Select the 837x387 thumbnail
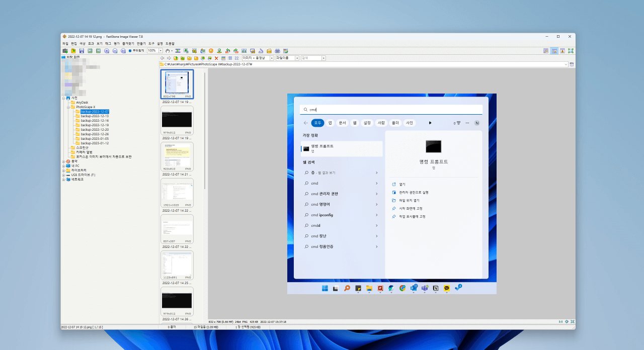 [x=177, y=228]
